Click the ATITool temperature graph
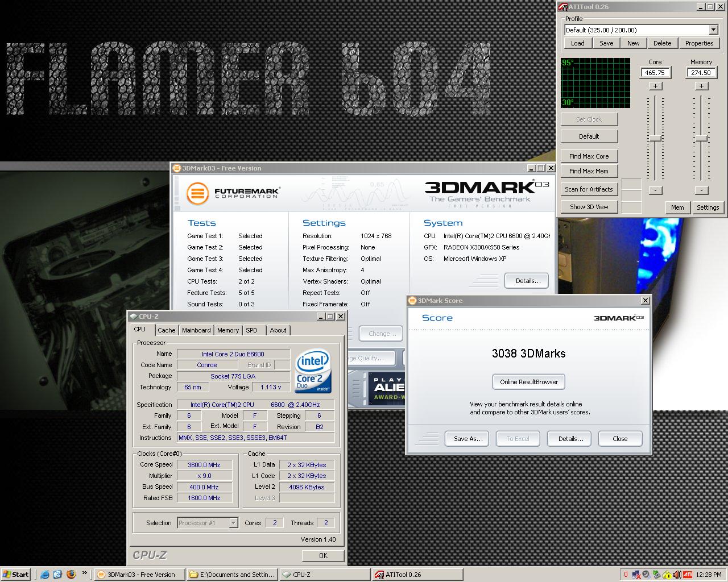Viewport: 728px width, 582px height. click(595, 82)
